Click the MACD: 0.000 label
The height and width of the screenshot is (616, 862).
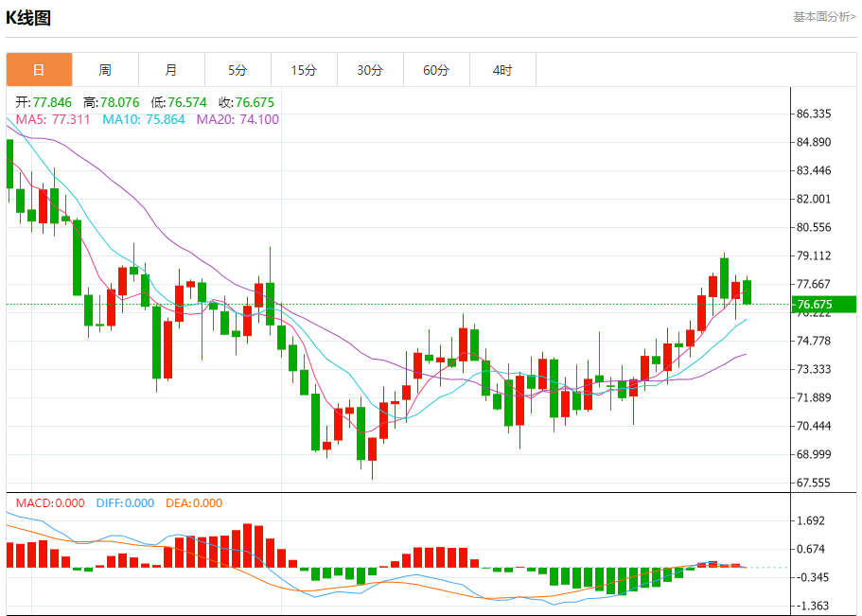pos(50,503)
